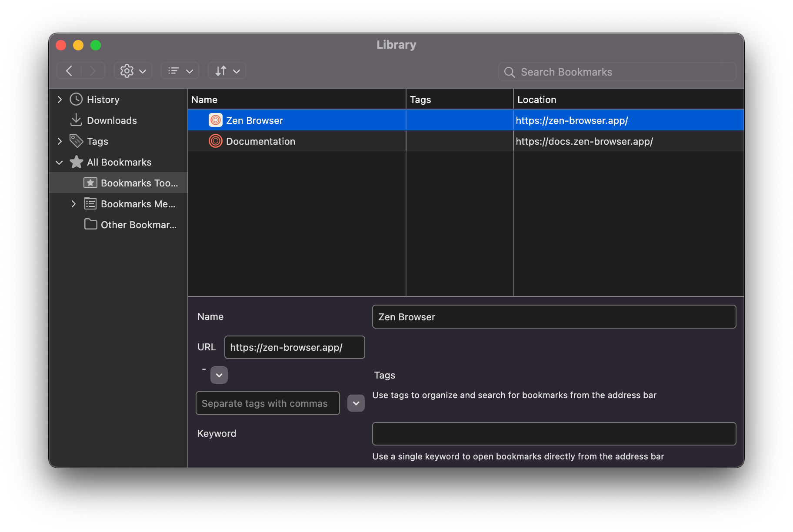Close the Library window
The width and height of the screenshot is (793, 532).
pyautogui.click(x=61, y=45)
